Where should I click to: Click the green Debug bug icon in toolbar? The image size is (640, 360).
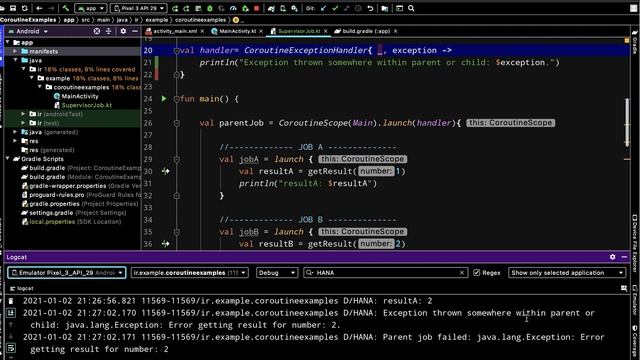click(210, 8)
